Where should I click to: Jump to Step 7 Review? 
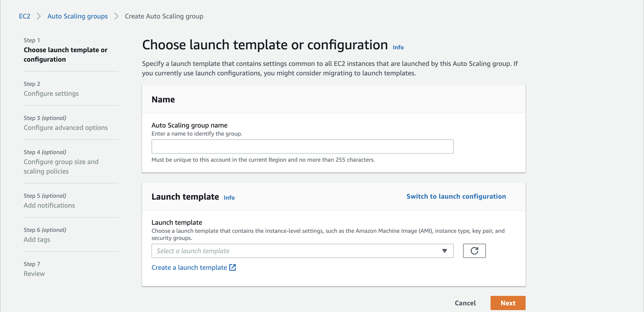pos(34,273)
